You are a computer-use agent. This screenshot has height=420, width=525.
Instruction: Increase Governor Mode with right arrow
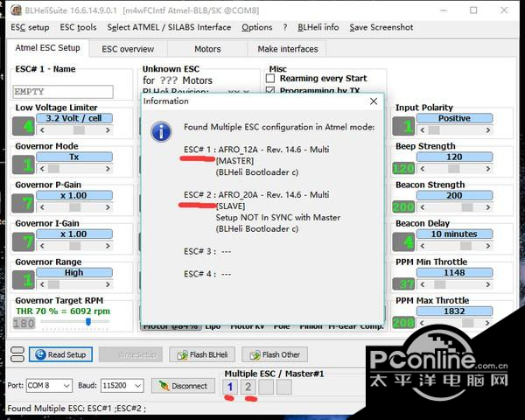[x=108, y=169]
